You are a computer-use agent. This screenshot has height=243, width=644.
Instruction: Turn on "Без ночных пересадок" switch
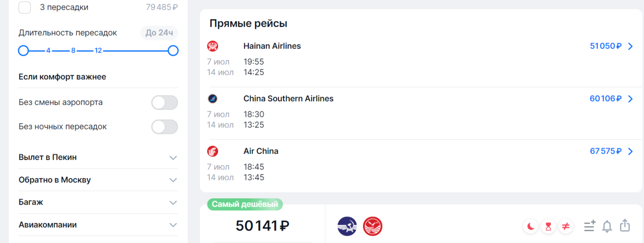165,127
